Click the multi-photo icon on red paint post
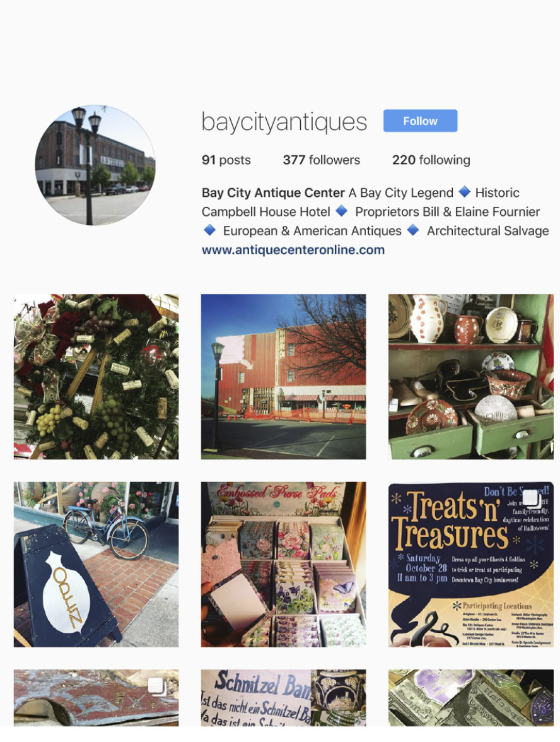The height and width of the screenshot is (742, 560). coord(157,686)
